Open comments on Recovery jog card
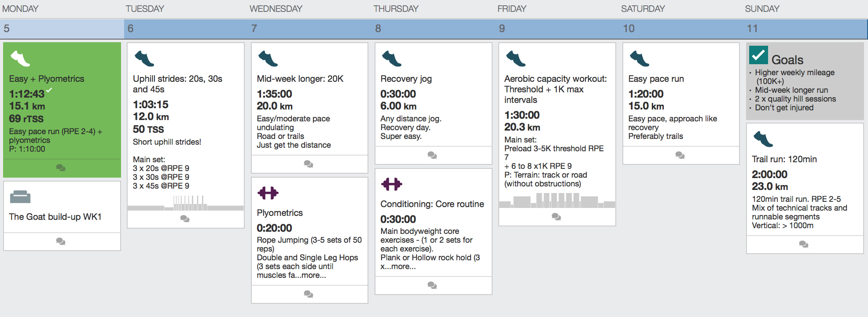 coord(432,155)
